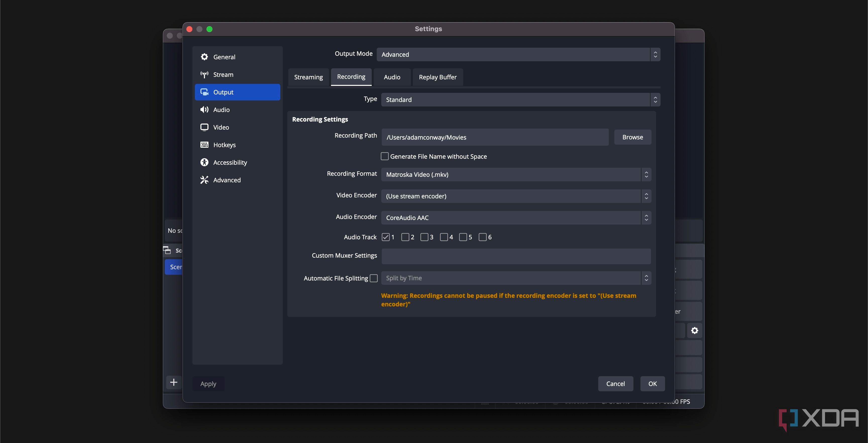Click the Hotkeys keyboard icon
The width and height of the screenshot is (868, 443).
(x=204, y=144)
